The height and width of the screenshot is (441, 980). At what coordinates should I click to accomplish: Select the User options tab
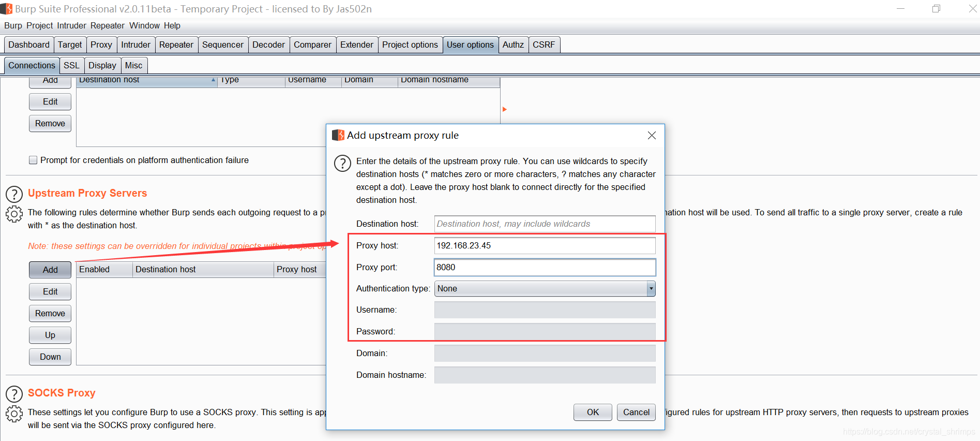click(x=470, y=45)
